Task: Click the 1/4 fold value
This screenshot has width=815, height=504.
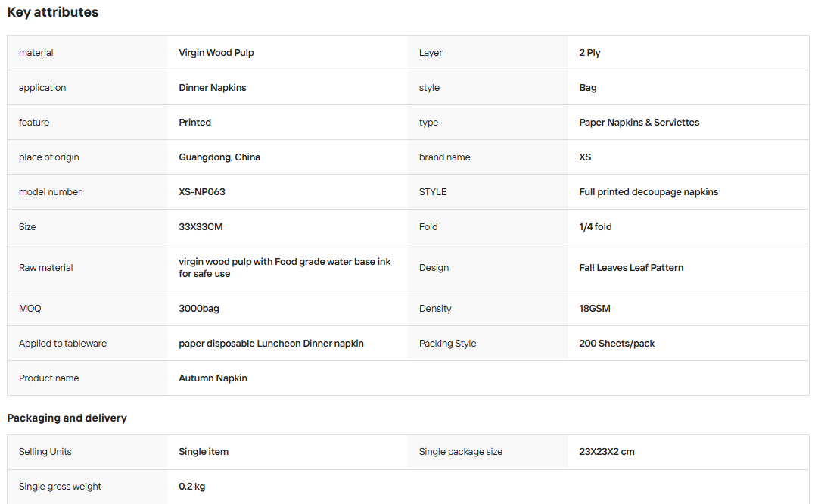Action: pos(595,227)
